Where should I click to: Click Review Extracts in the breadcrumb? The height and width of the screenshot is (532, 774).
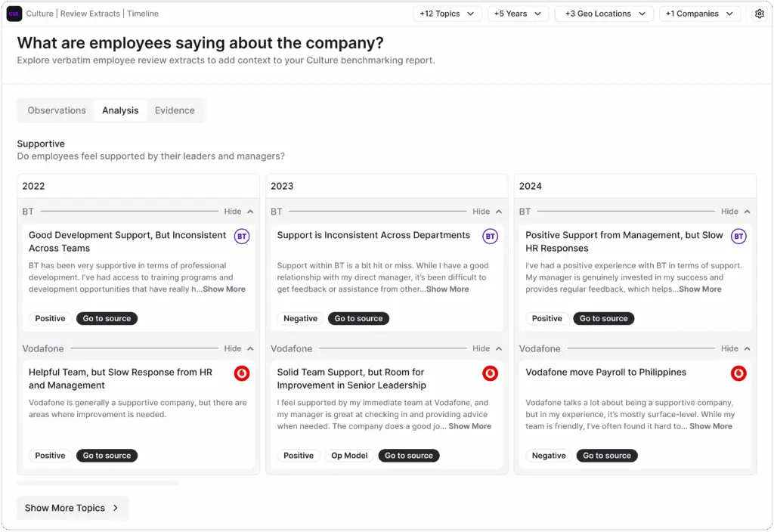[90, 14]
